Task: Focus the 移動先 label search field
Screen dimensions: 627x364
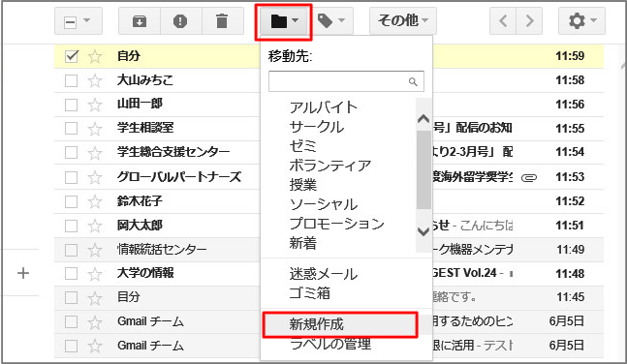Action: 346,81
